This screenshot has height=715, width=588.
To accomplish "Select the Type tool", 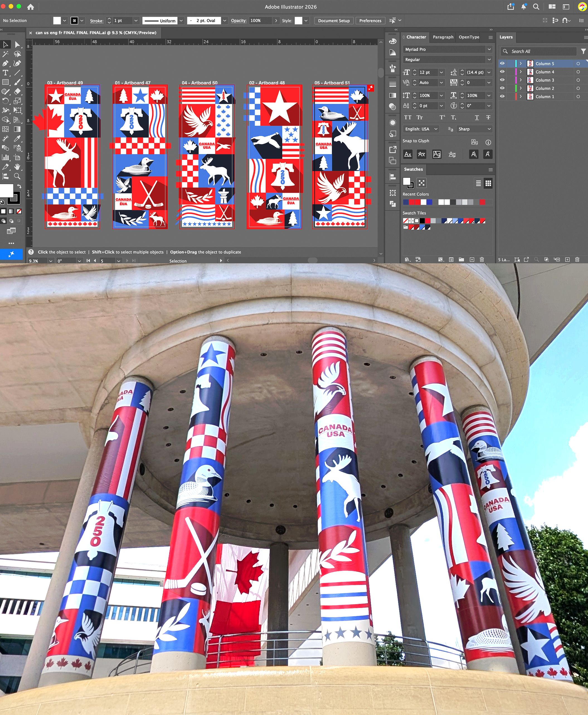I will 5,73.
